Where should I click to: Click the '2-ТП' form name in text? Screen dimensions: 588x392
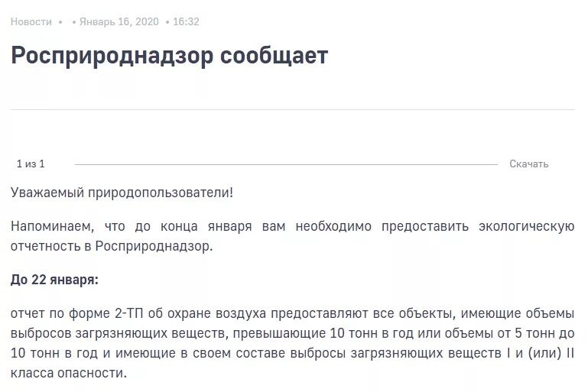(129, 313)
